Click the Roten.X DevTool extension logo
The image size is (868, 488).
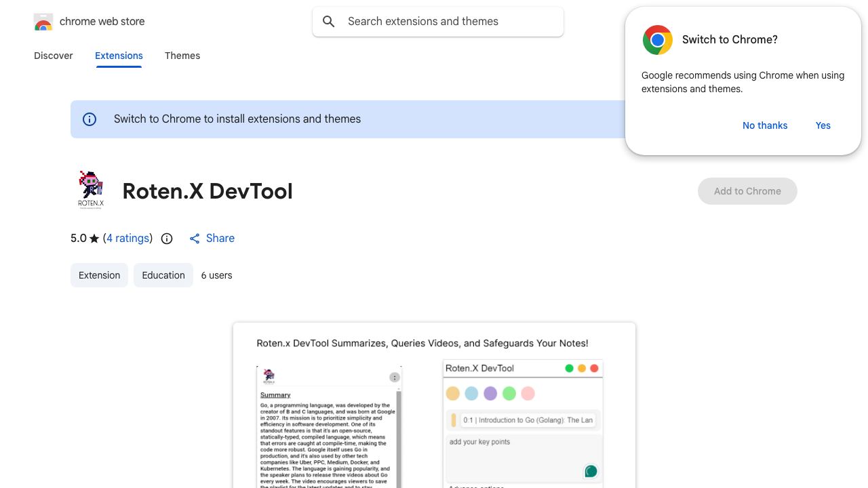pyautogui.click(x=91, y=190)
